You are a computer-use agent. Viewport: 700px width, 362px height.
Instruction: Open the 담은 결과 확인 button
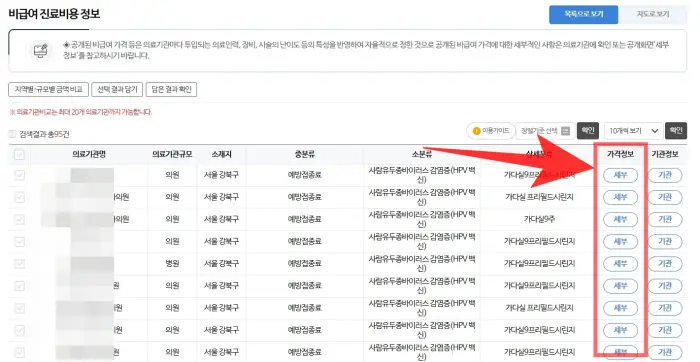(x=171, y=89)
